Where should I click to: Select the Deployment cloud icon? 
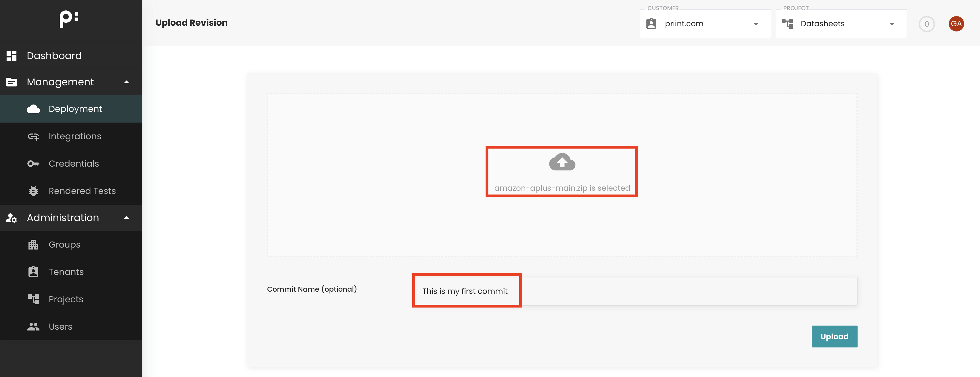point(33,109)
